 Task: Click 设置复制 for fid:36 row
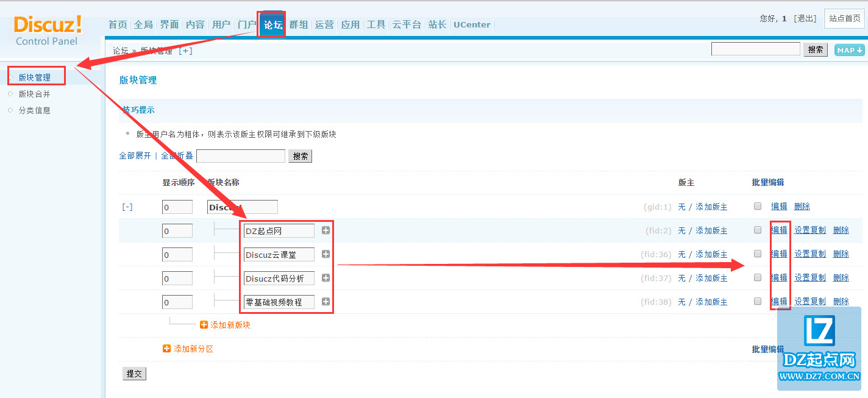point(810,254)
